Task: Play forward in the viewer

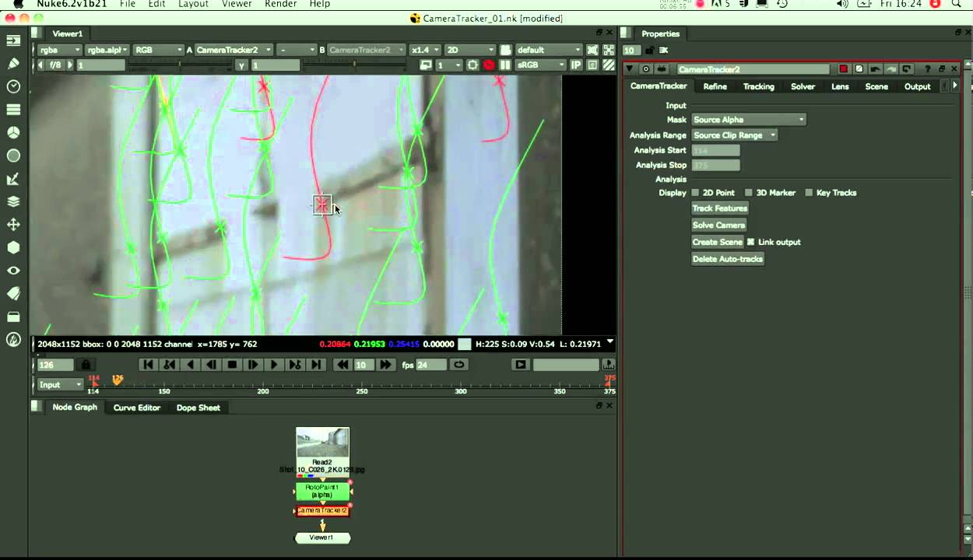Action: click(x=274, y=365)
